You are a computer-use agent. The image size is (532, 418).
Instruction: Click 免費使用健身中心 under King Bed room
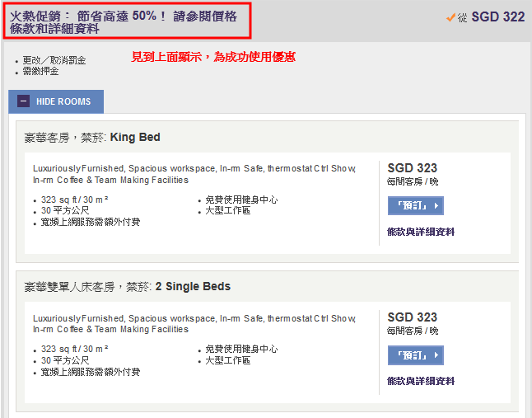tap(241, 200)
